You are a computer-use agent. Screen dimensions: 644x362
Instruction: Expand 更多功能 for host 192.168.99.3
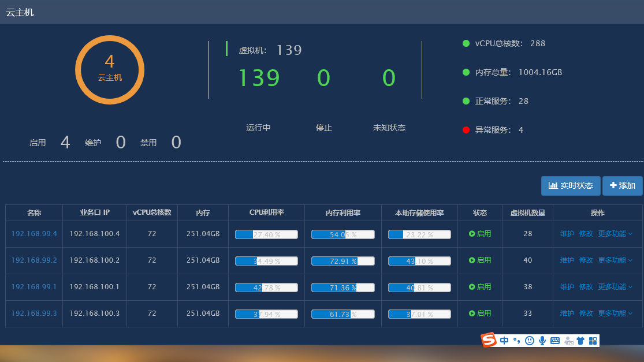(615, 313)
